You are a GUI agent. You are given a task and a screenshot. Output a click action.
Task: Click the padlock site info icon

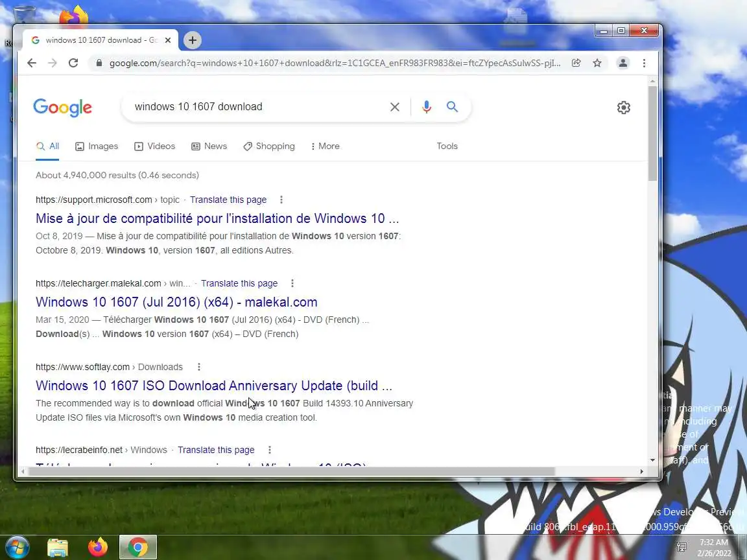(99, 63)
